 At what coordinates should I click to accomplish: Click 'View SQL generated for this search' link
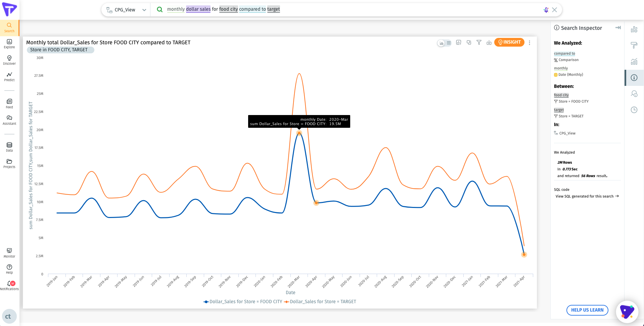[x=587, y=196]
